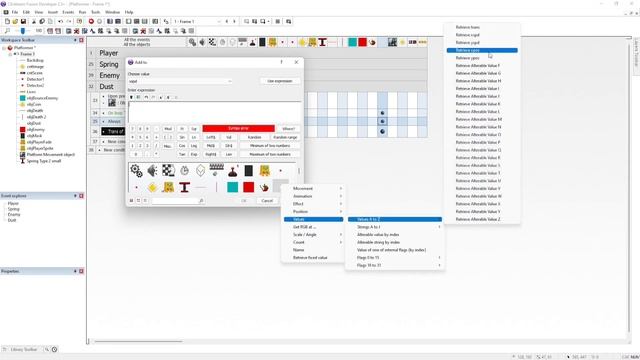Select Get RGB at menu entry
Screen dimensions: 640x360
pyautogui.click(x=313, y=227)
